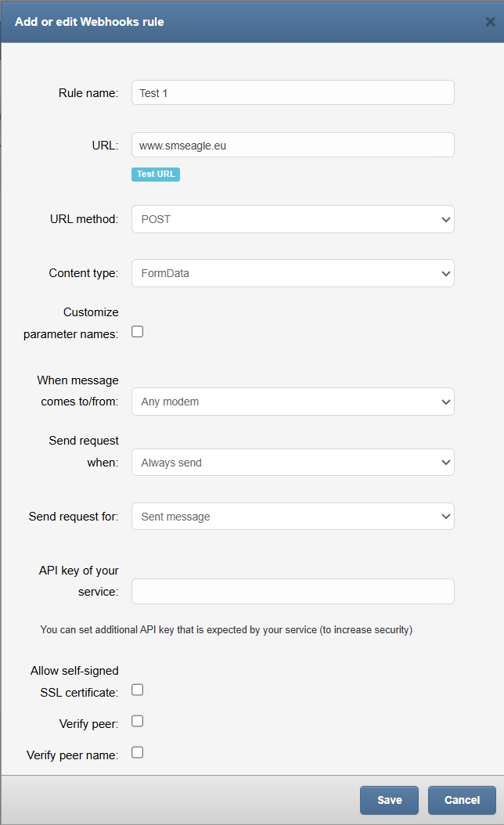Open the URL method dropdown

tap(293, 219)
